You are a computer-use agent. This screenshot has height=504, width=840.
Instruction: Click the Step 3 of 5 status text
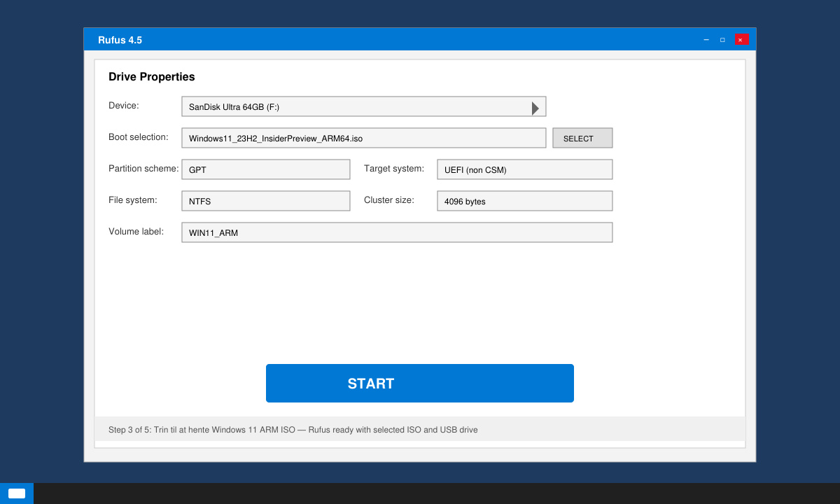click(293, 430)
